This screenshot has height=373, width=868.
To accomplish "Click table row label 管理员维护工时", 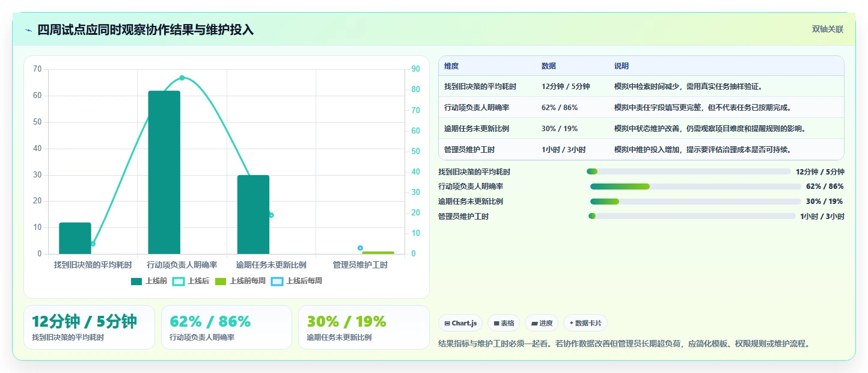I will click(469, 150).
